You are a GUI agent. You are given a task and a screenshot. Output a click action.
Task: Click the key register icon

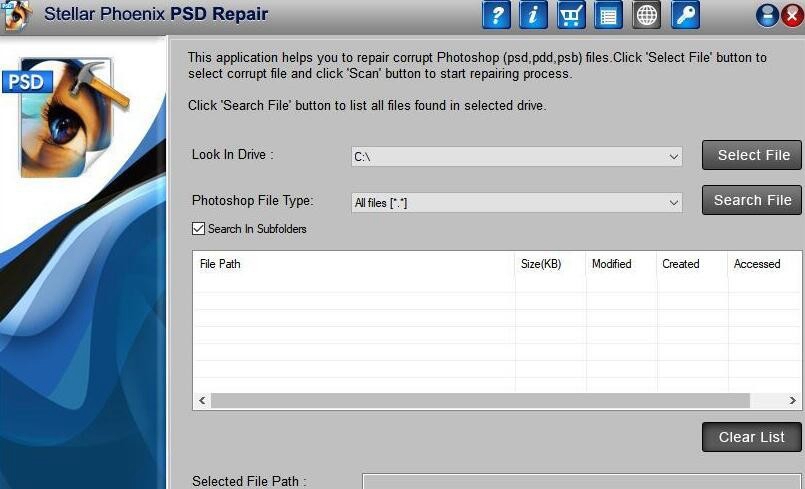(x=685, y=15)
